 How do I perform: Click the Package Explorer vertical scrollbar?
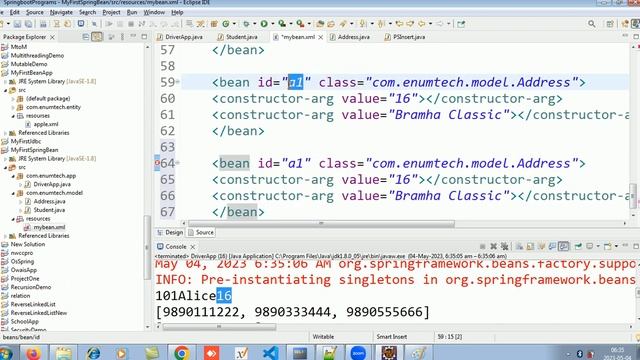point(147,247)
